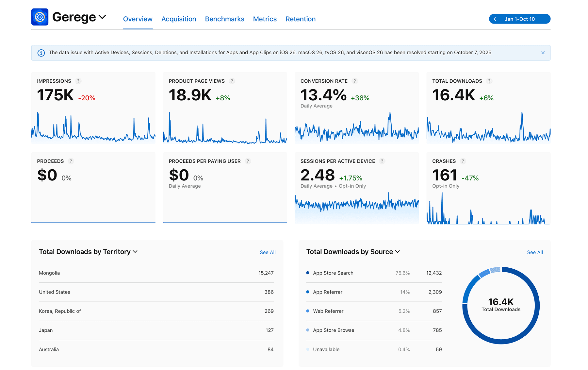588x370 pixels.
Task: Open the Benchmarks tab
Action: pyautogui.click(x=224, y=19)
